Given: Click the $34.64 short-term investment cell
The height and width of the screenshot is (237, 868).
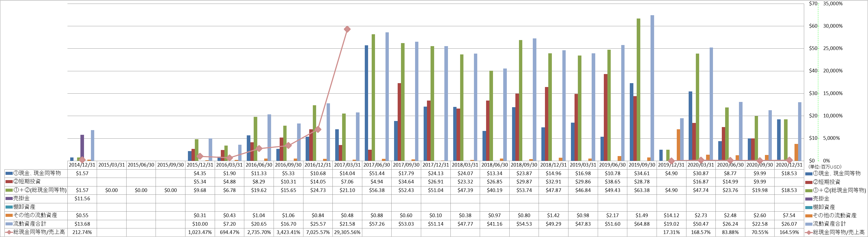Looking at the screenshot, I should coord(406,181).
